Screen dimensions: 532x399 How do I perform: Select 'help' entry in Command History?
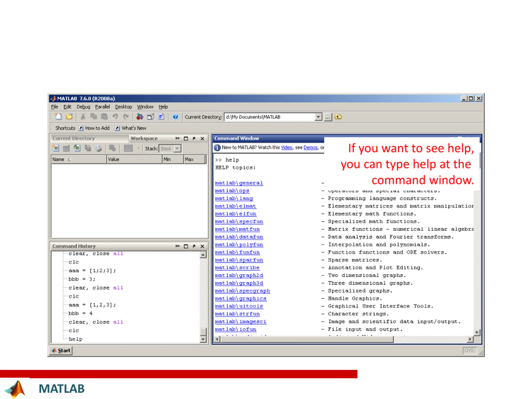[x=75, y=339]
